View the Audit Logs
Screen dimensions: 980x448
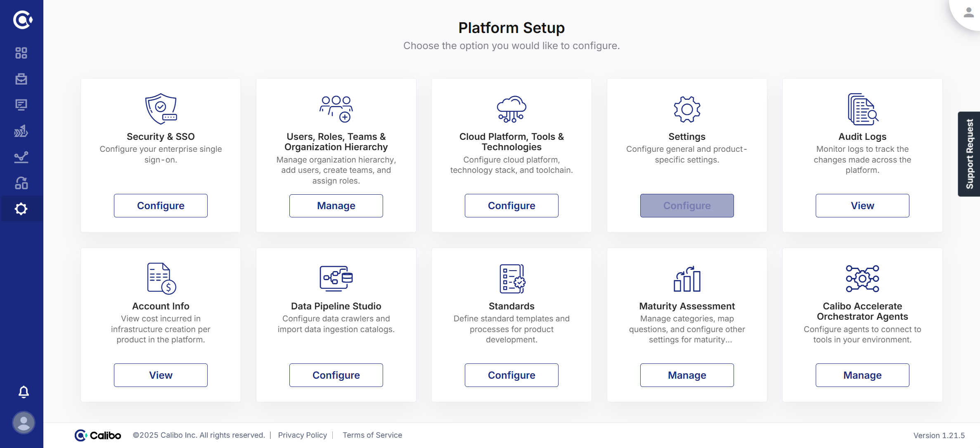coord(862,205)
